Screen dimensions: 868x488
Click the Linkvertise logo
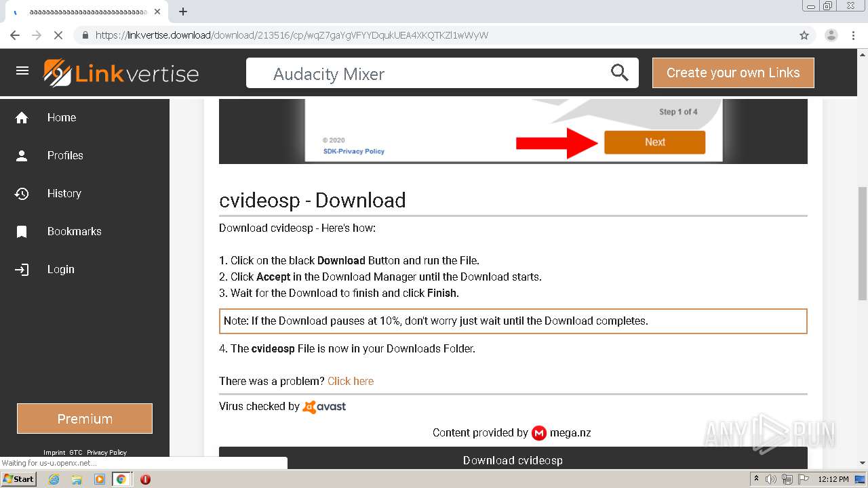(x=121, y=73)
